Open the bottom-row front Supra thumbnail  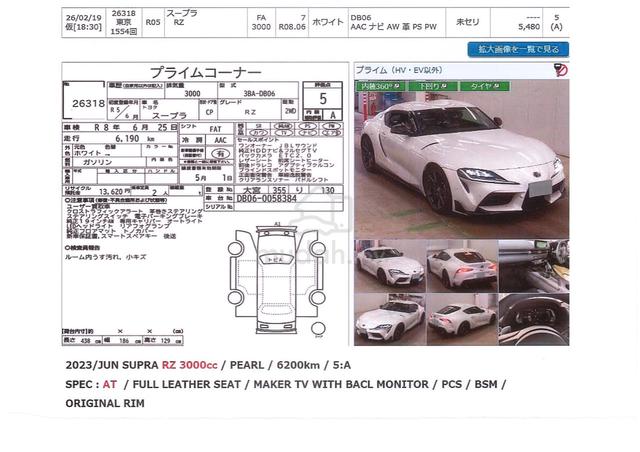390,319
